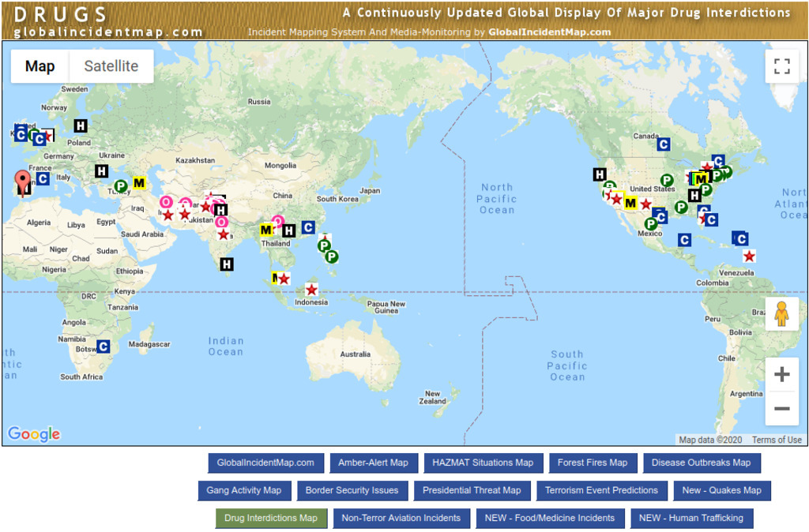This screenshot has height=532, width=809.
Task: Click the blue C marker near Botswana
Action: point(103,346)
